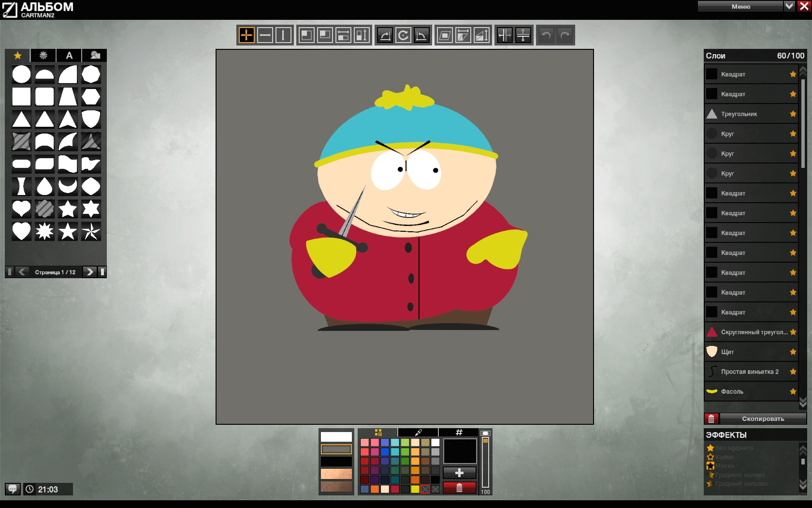Screen dimensions: 812x508
Task: Choose the Градиент направо effect
Action: pyautogui.click(x=738, y=484)
